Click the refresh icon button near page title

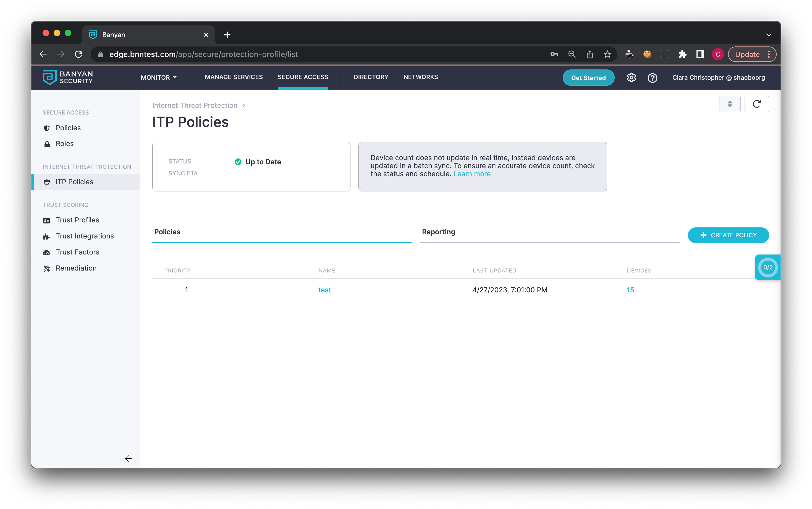tap(756, 104)
